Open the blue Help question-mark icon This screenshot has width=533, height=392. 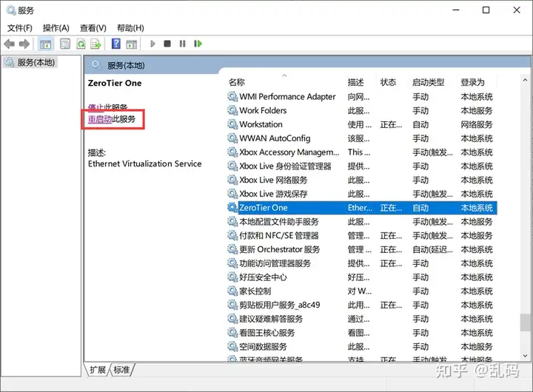[x=116, y=44]
